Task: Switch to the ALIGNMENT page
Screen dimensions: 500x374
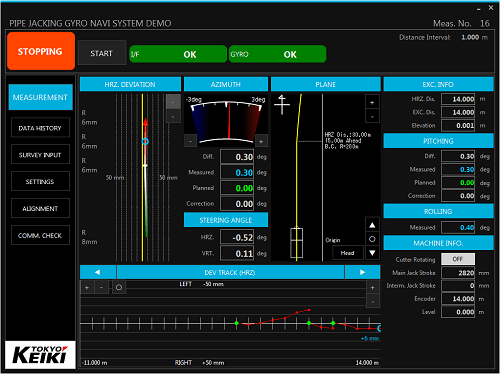Action: tap(40, 208)
